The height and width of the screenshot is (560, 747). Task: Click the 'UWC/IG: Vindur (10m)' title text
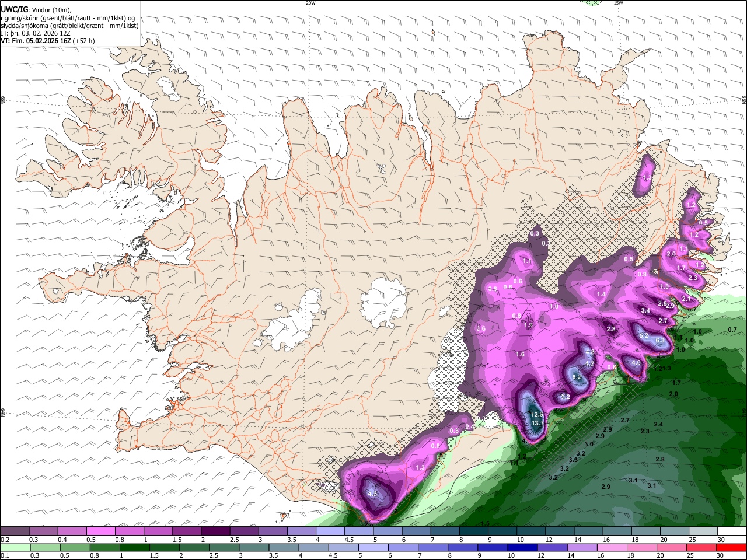pos(36,10)
